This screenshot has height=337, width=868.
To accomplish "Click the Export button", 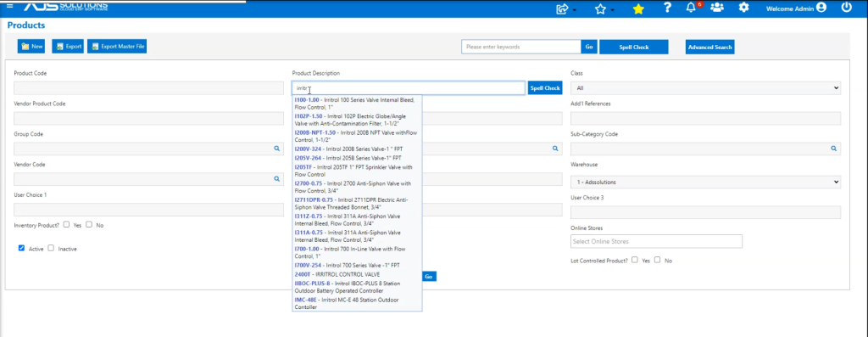I will point(68,47).
